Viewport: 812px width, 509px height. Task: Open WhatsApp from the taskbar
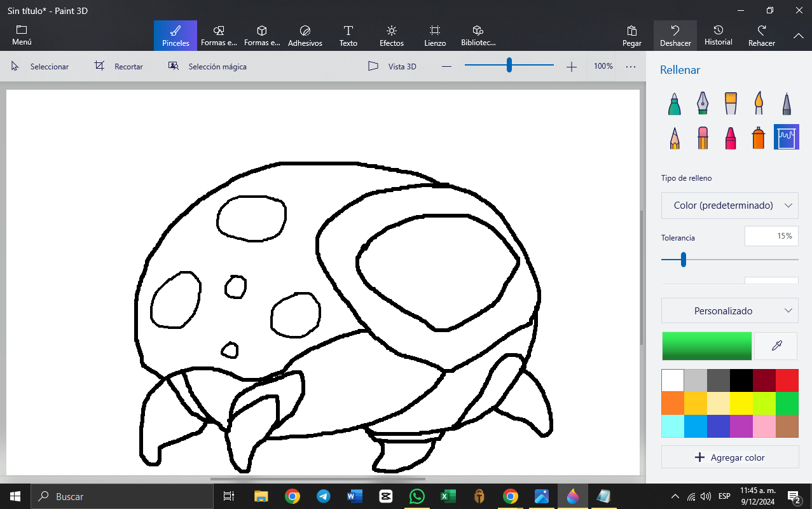[416, 496]
